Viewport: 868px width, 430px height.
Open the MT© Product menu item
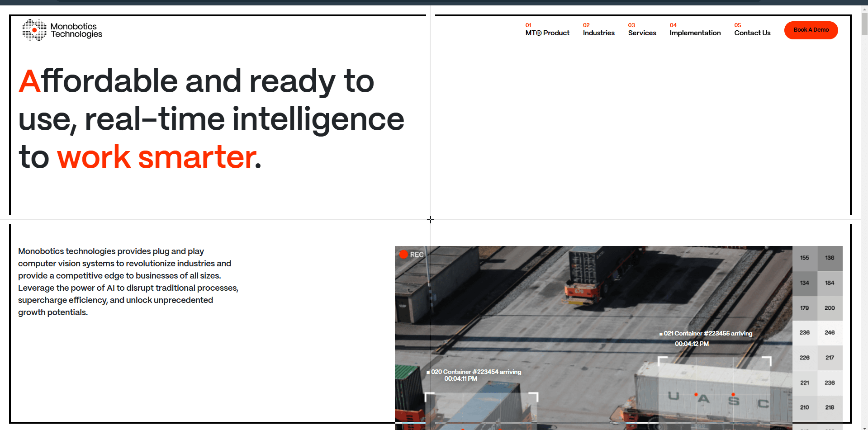(547, 33)
